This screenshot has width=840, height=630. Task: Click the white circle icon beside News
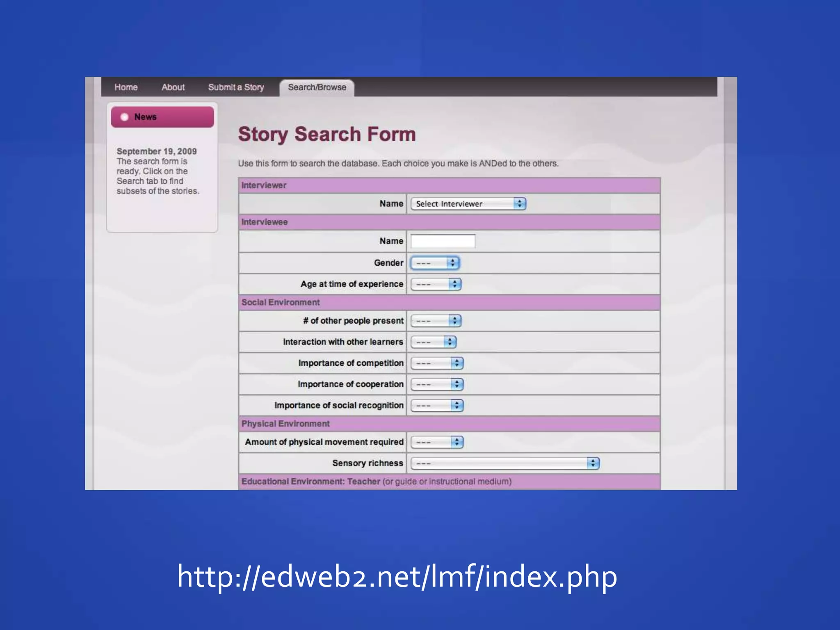coord(124,117)
